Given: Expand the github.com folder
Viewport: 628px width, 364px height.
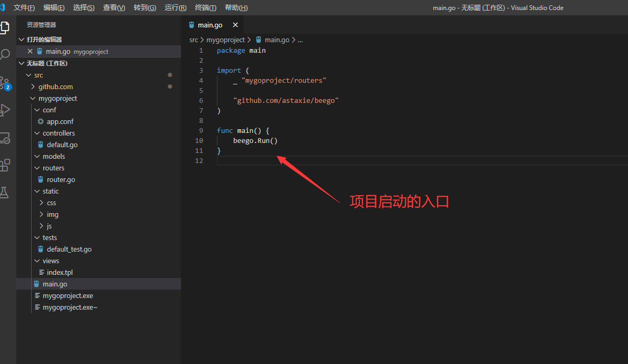Looking at the screenshot, I should click(x=33, y=86).
